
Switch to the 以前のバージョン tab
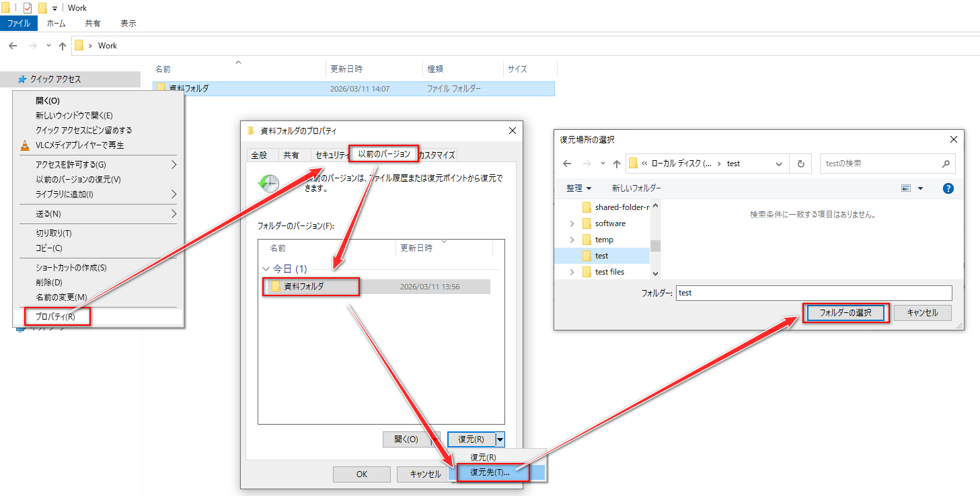(x=383, y=154)
